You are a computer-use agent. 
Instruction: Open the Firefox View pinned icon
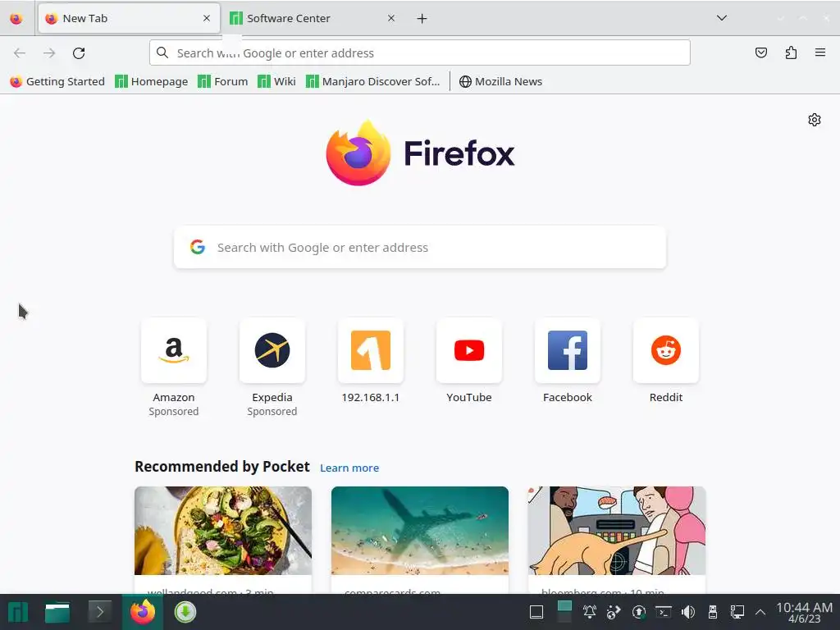pyautogui.click(x=16, y=18)
